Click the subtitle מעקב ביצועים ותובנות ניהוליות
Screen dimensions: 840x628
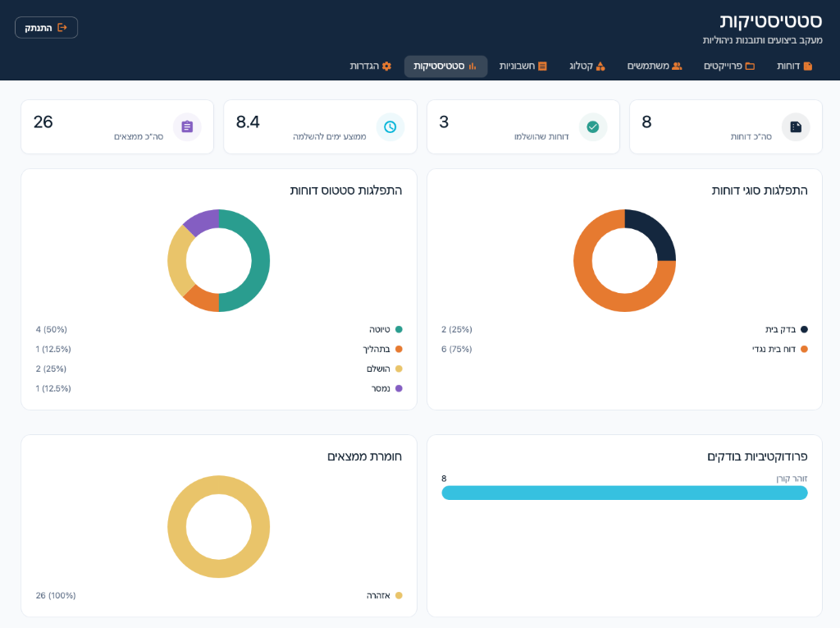point(762,40)
